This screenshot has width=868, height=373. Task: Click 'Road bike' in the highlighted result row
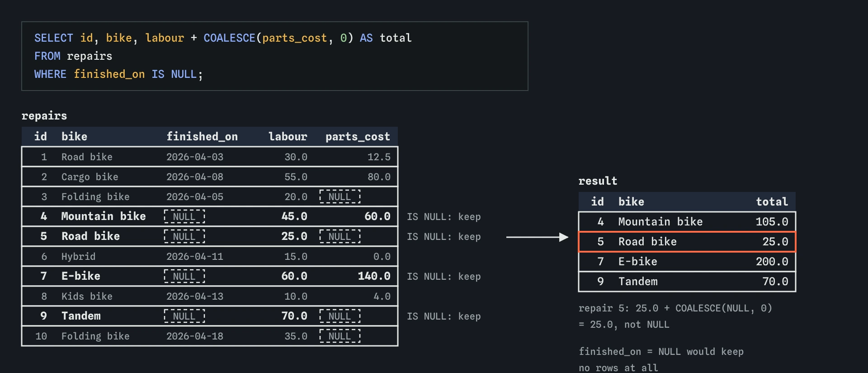[x=648, y=242]
